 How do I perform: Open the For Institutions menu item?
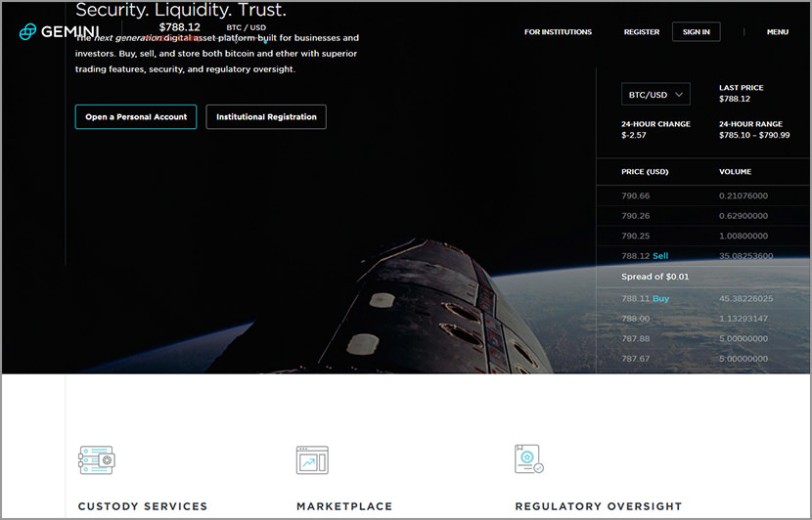coord(558,32)
